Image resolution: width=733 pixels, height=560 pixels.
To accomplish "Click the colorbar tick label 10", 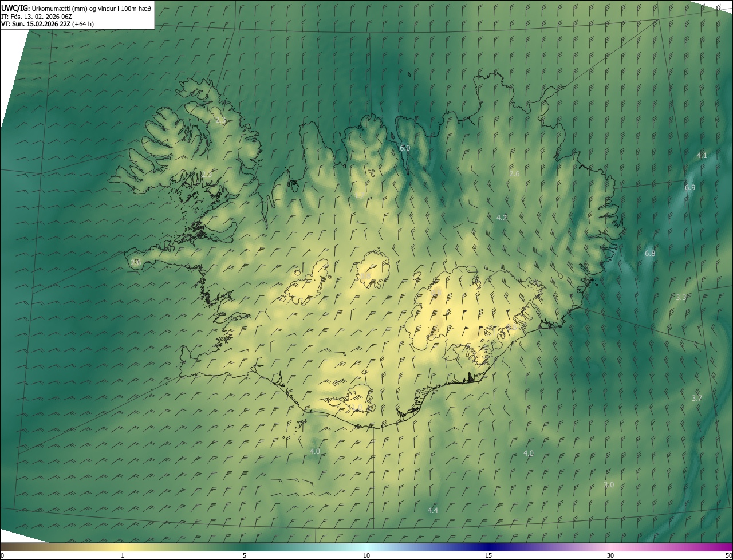I will [x=366, y=555].
